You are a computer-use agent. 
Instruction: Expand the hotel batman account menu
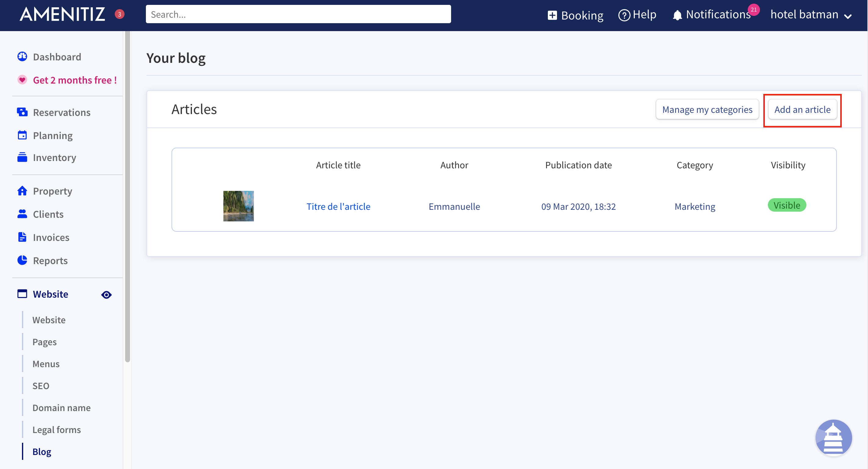812,15
